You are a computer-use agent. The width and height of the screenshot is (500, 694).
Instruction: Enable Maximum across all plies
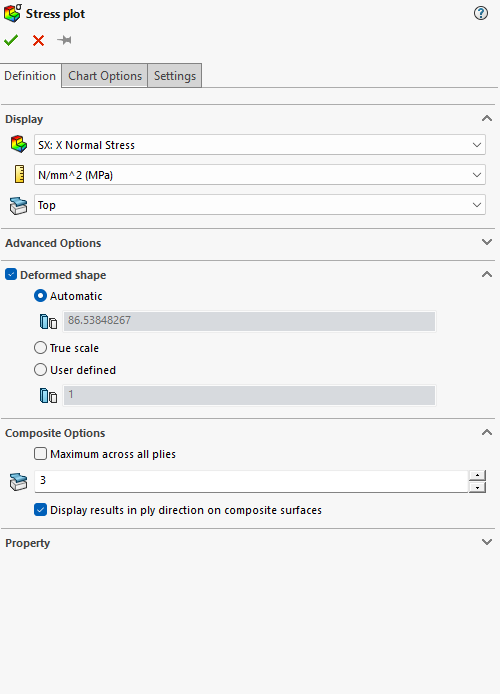coord(40,454)
